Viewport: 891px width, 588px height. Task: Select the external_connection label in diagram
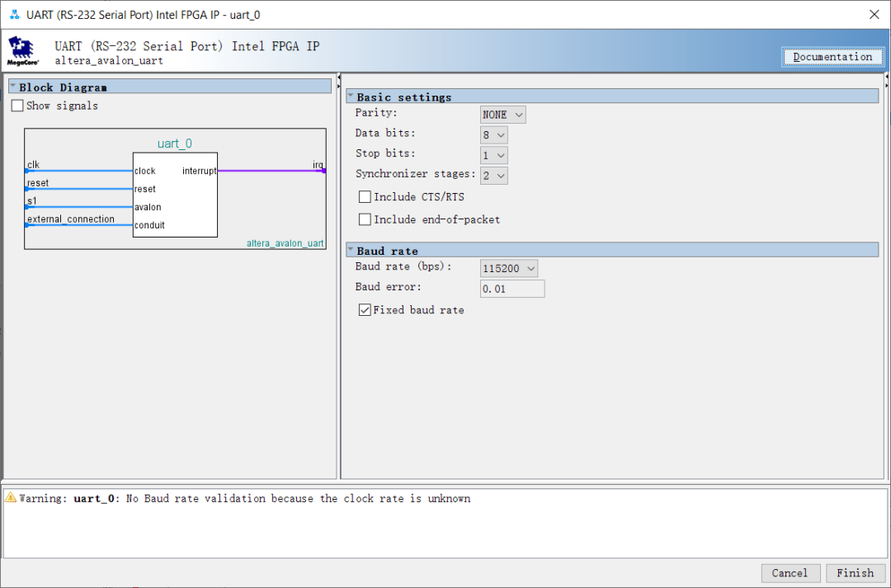tap(71, 219)
